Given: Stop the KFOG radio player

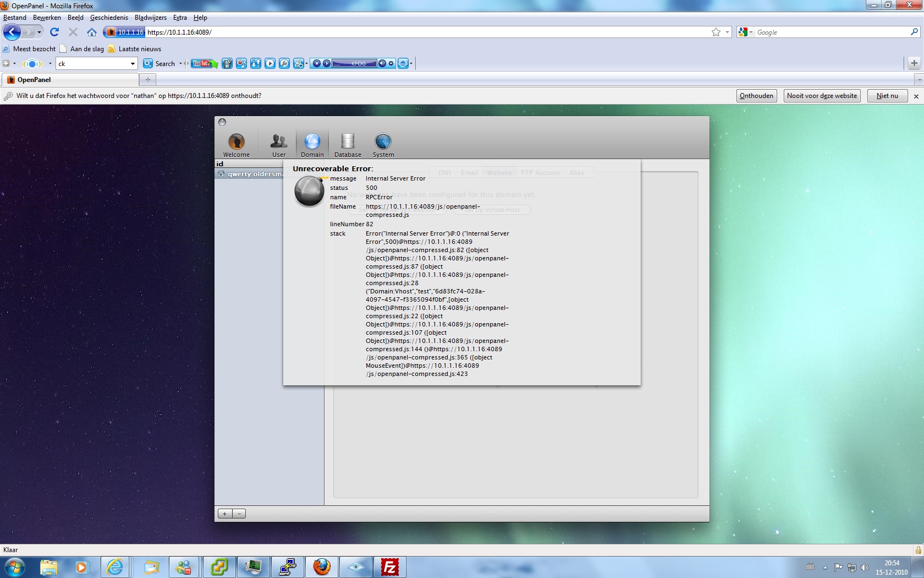Looking at the screenshot, I should pos(317,63).
